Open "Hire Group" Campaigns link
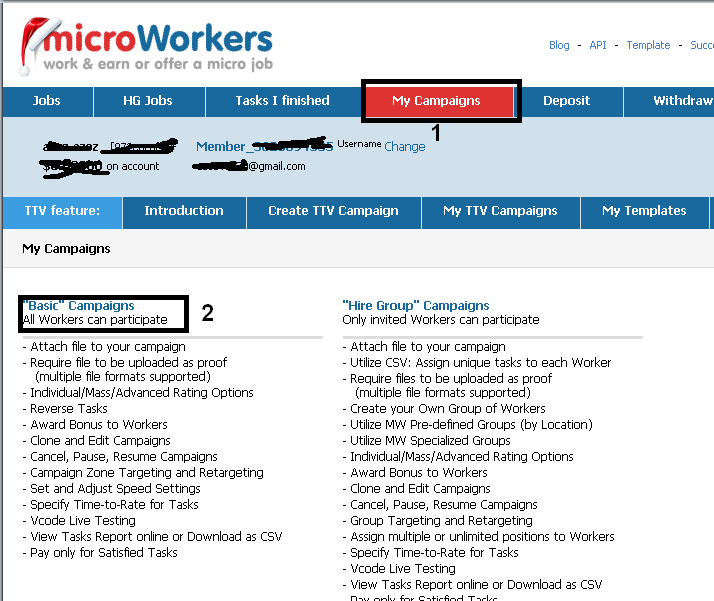Viewport: 714px width, 601px height. (x=416, y=306)
